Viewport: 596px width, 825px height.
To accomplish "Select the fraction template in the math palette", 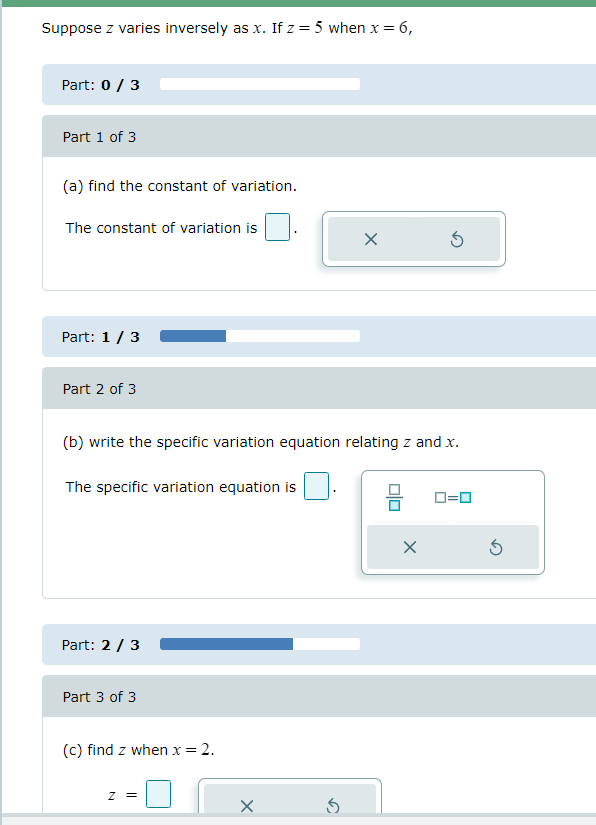I will click(x=395, y=496).
